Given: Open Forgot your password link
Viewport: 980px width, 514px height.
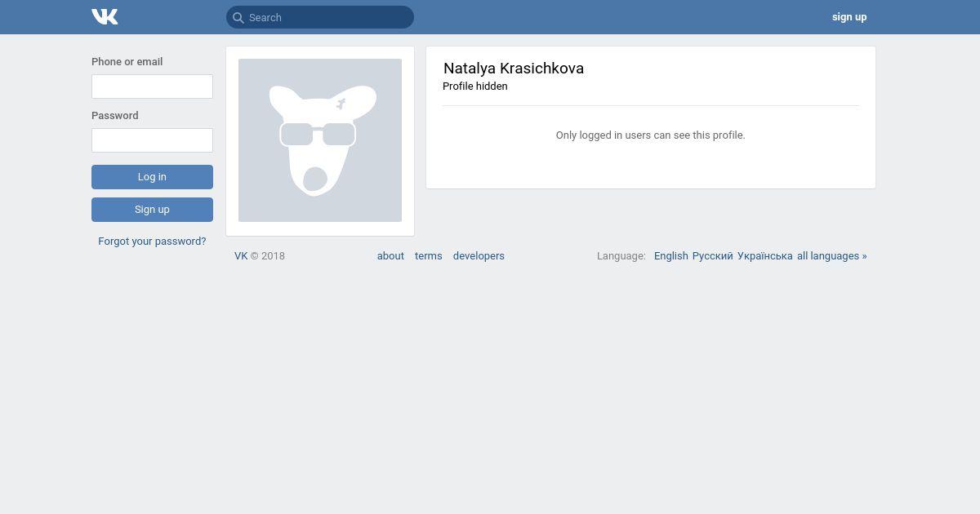Looking at the screenshot, I should click(152, 241).
